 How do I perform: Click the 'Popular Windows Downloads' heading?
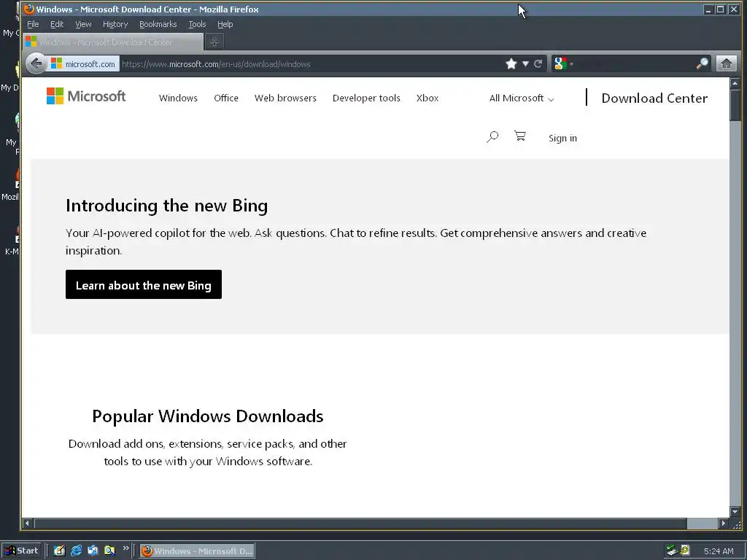pyautogui.click(x=208, y=416)
